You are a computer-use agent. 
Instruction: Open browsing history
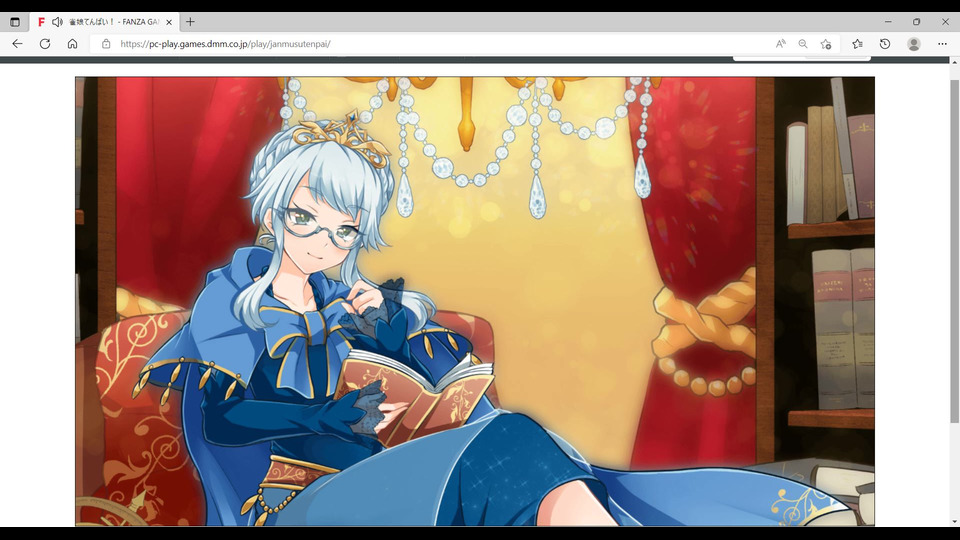(x=885, y=44)
